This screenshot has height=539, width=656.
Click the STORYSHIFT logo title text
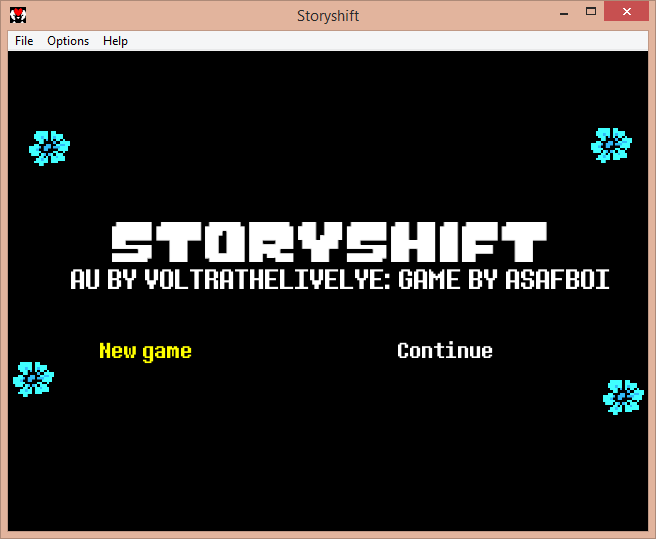pyautogui.click(x=329, y=242)
